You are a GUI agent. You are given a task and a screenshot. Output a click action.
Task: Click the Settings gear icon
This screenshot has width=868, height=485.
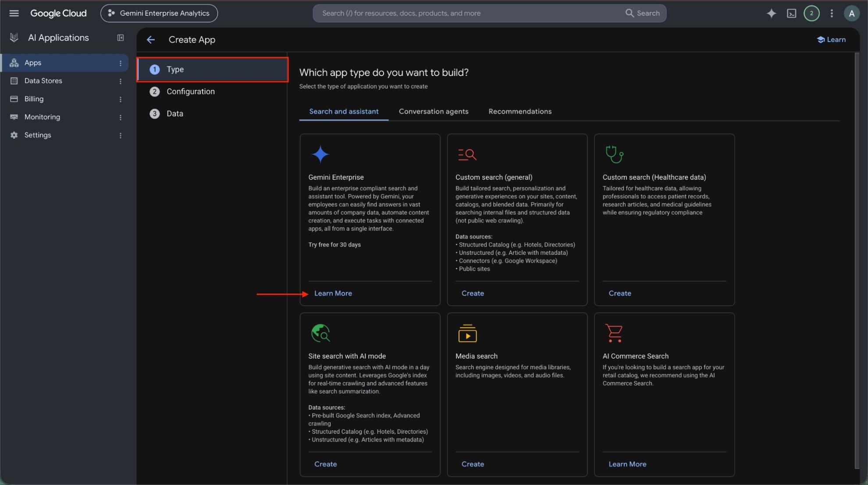pyautogui.click(x=14, y=135)
